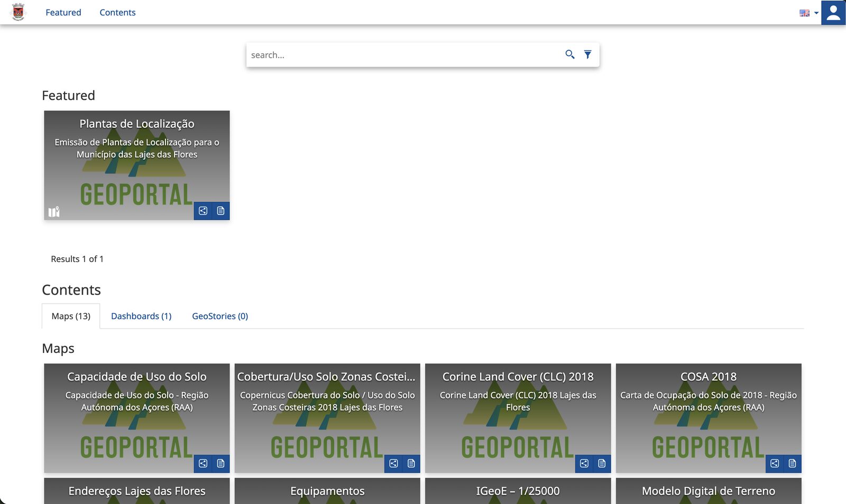Share the Capacidade de Uso do Solo map
The height and width of the screenshot is (504, 846).
point(203,463)
